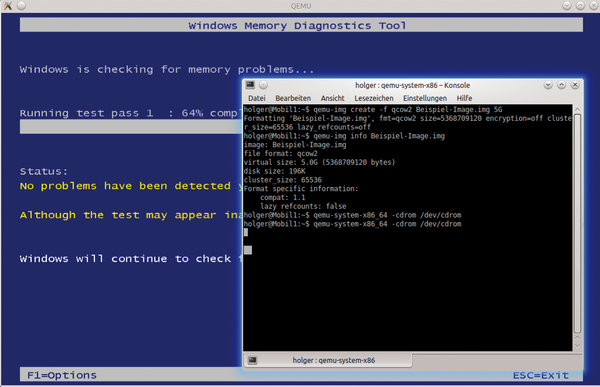Click the 'Status:' label

click(x=44, y=171)
